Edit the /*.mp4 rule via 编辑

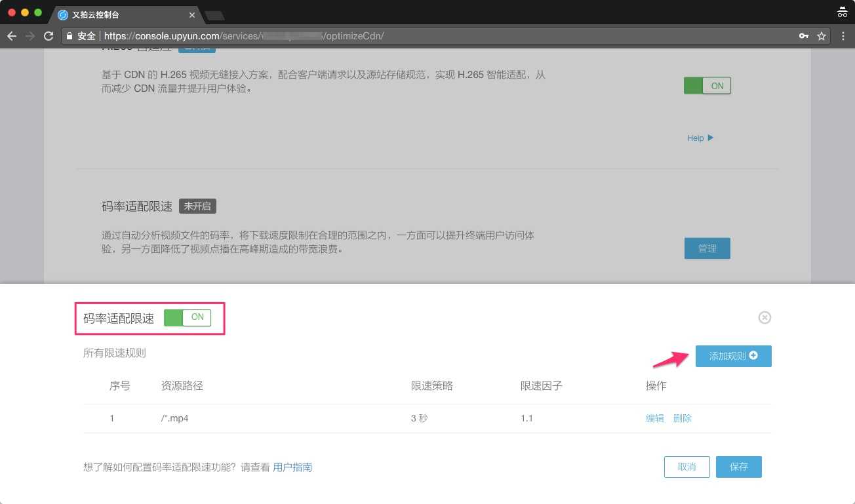(655, 418)
